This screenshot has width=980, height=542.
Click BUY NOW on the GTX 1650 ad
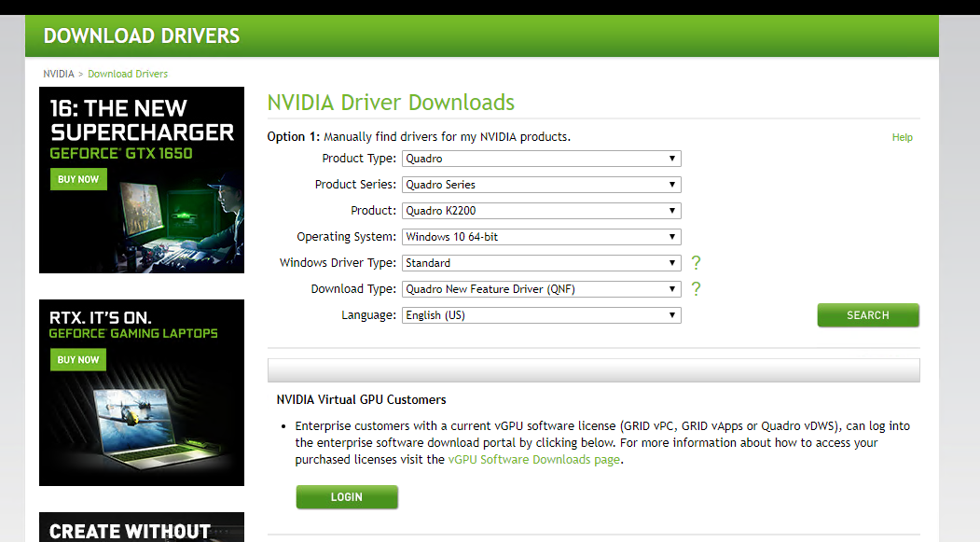tap(78, 179)
